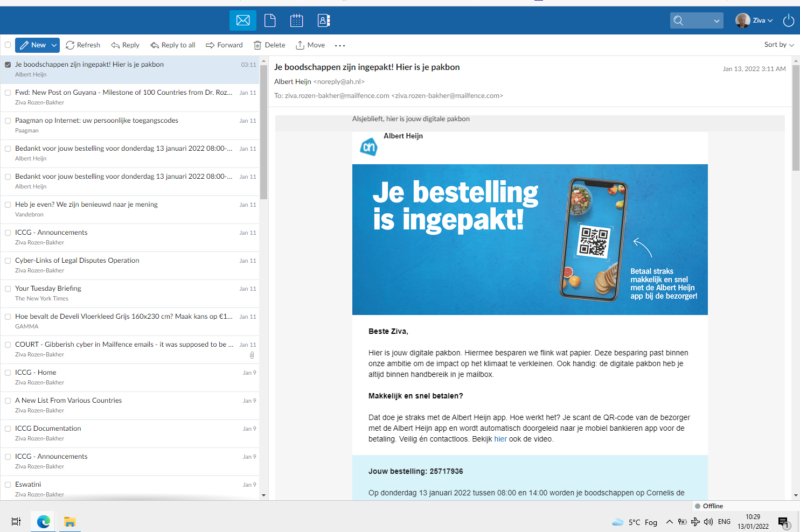Move the selected message
The width and height of the screenshot is (800, 532).
(310, 45)
